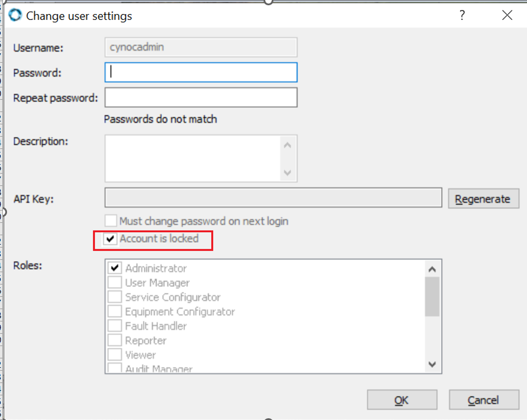Click the Password: label
The width and height of the screenshot is (527, 420).
(38, 73)
